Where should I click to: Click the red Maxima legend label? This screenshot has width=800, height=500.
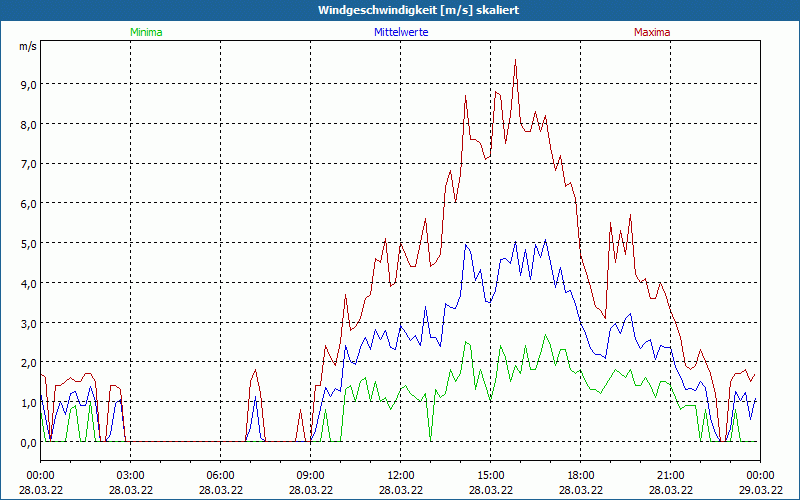[652, 32]
